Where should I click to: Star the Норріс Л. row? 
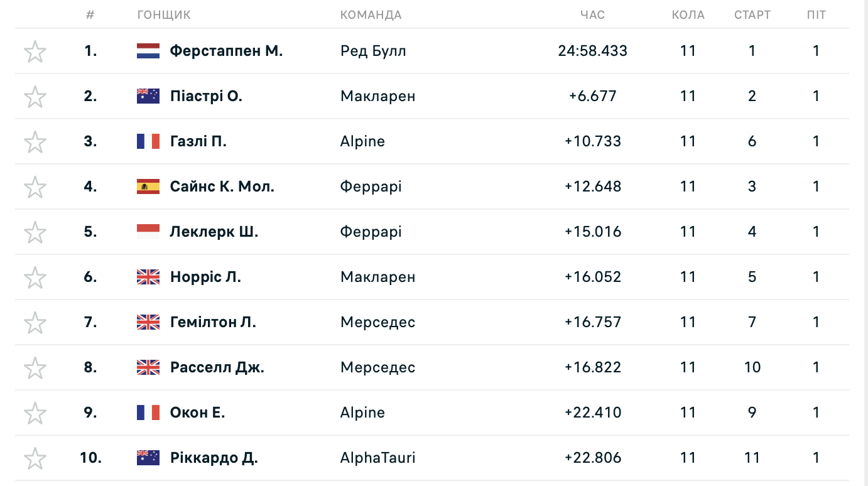[x=35, y=278]
